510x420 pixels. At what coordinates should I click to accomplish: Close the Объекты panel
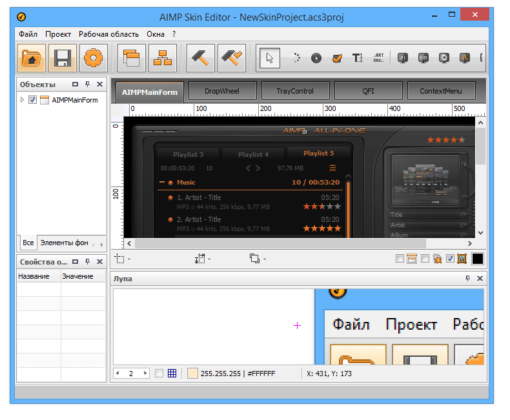tap(100, 85)
